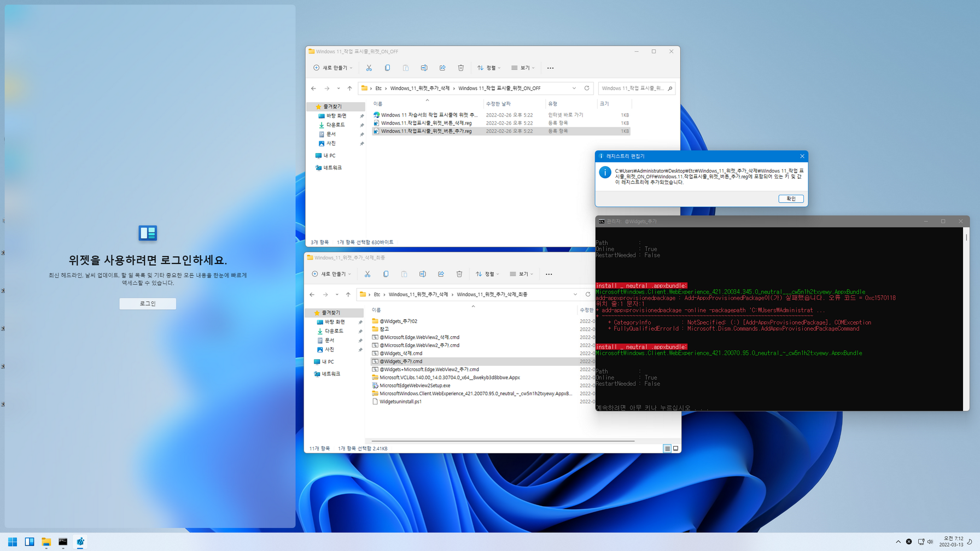The image size is (980, 551).
Task: Open the registry editor taskbar icon
Action: [80, 542]
